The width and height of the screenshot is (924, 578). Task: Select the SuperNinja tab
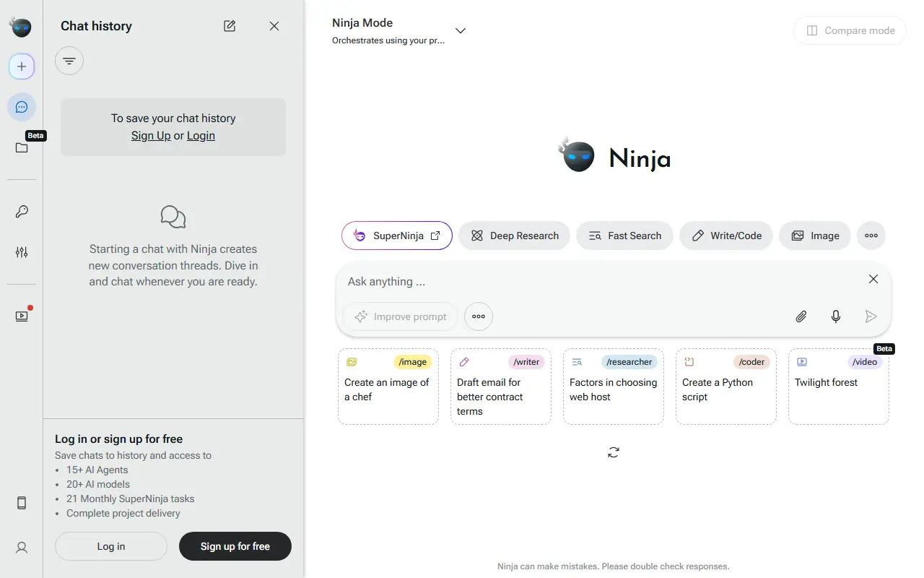pyautogui.click(x=396, y=236)
